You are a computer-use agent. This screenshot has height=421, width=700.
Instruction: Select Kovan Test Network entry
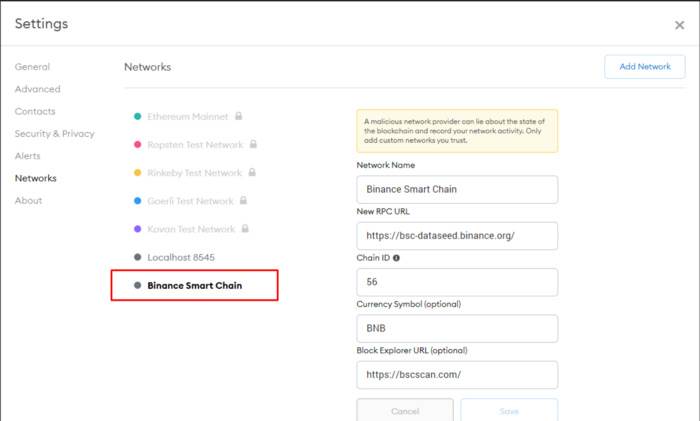(191, 229)
